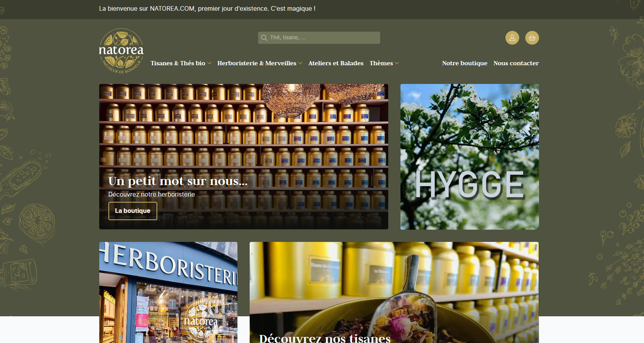The width and height of the screenshot is (644, 343).
Task: Click the "Découvrez nos tisanes" banner
Action: point(394,292)
